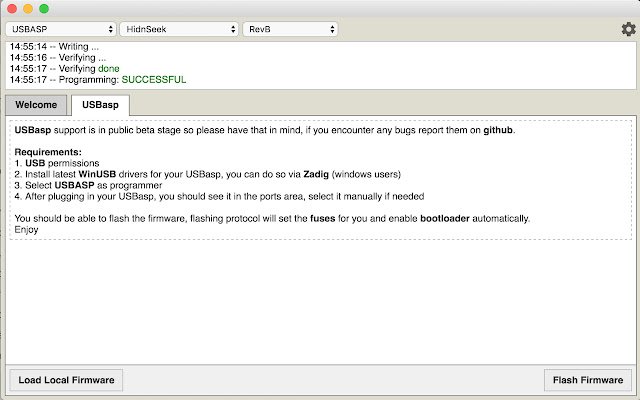Click the Zadig link in requirements
640x400 pixels.
click(316, 174)
